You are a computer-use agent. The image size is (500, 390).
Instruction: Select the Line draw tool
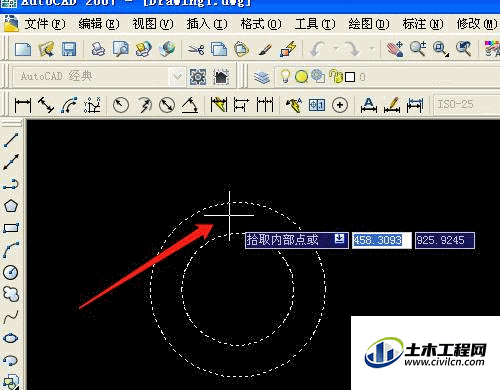[x=11, y=140]
